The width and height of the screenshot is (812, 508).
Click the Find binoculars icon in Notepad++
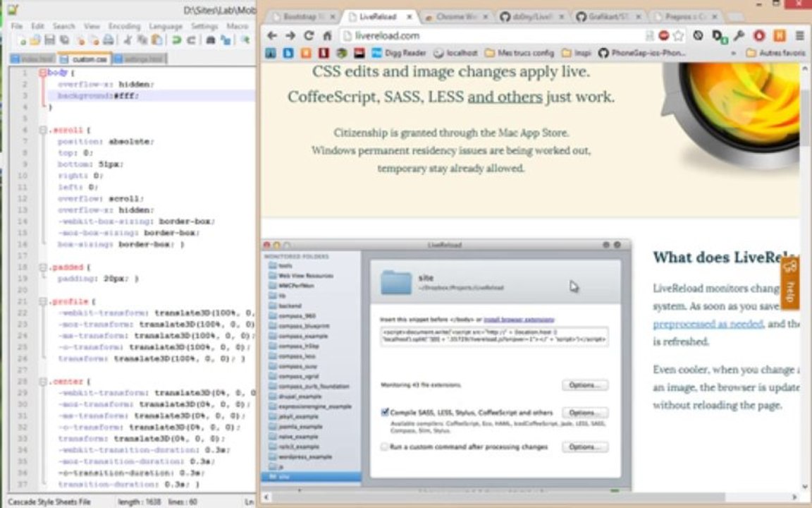click(x=210, y=40)
